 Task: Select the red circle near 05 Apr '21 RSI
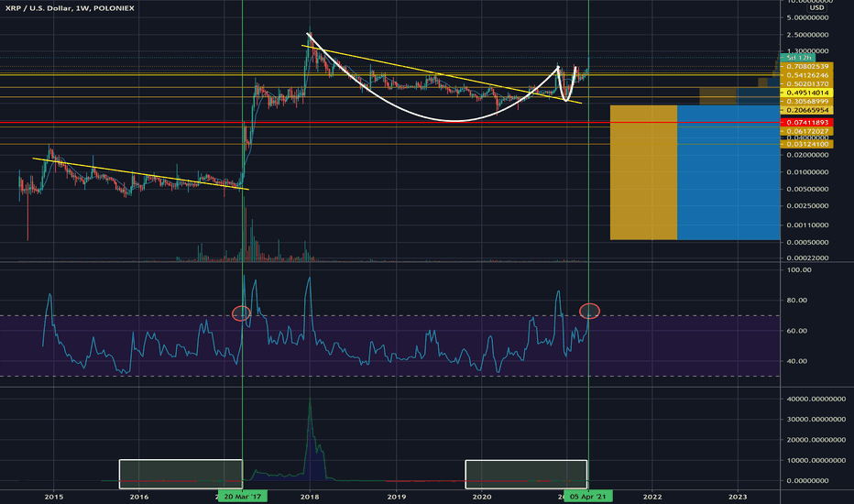(x=589, y=312)
